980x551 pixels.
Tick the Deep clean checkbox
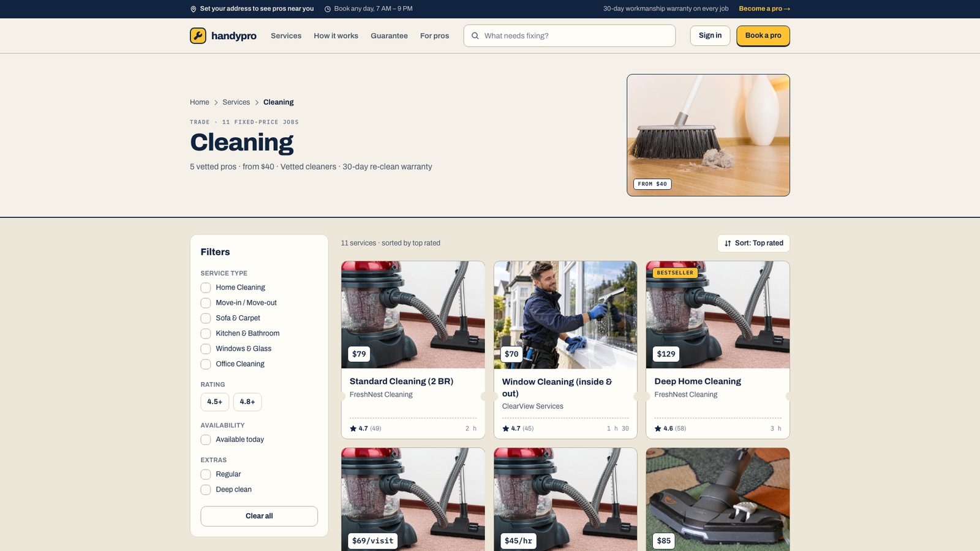pos(206,490)
